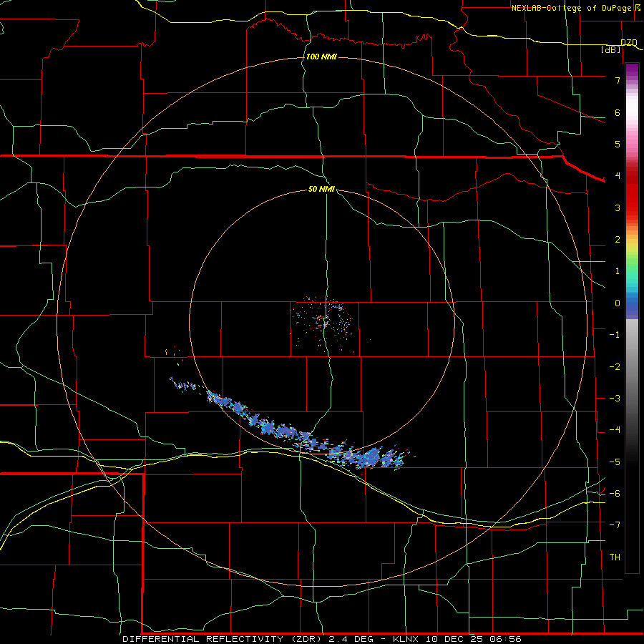Click the color scale value 7

618,80
